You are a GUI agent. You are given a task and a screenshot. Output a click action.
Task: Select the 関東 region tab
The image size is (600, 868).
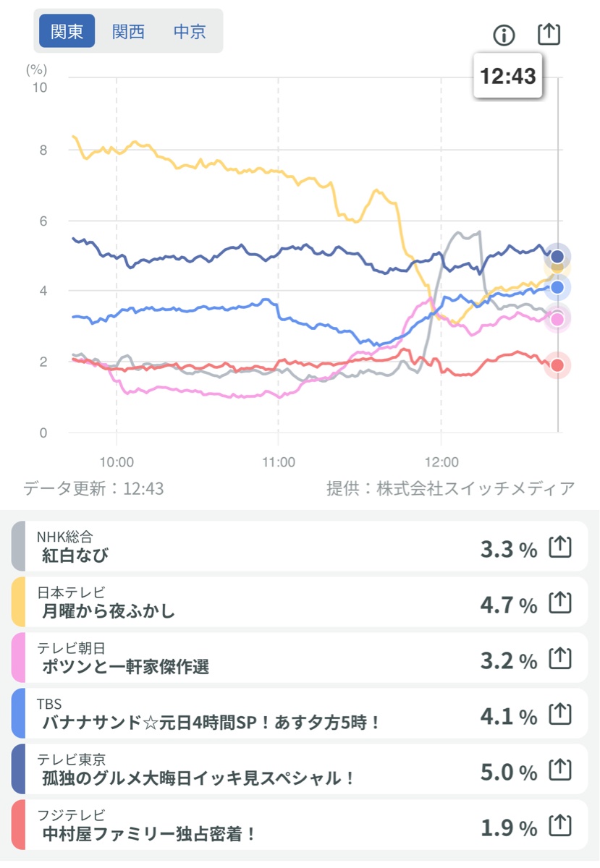[x=67, y=32]
